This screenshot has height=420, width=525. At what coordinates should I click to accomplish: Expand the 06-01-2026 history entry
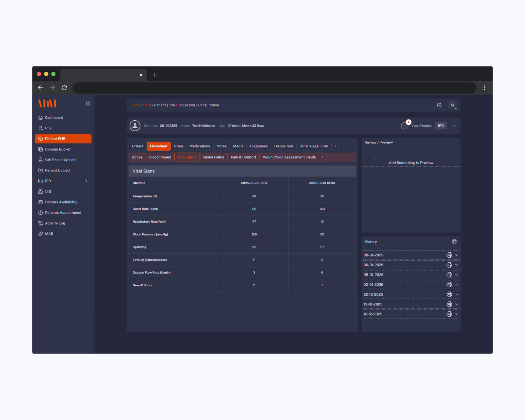(x=456, y=265)
